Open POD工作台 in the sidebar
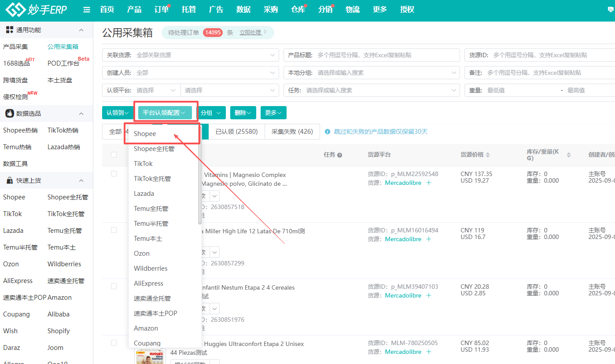This screenshot has width=615, height=364. click(63, 63)
